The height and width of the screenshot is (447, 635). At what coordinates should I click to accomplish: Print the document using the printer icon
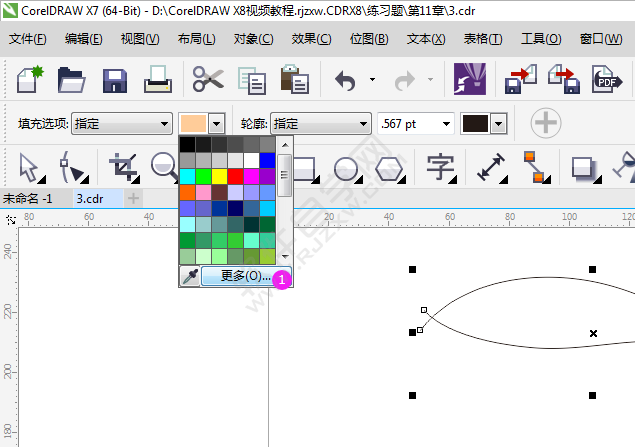point(158,79)
